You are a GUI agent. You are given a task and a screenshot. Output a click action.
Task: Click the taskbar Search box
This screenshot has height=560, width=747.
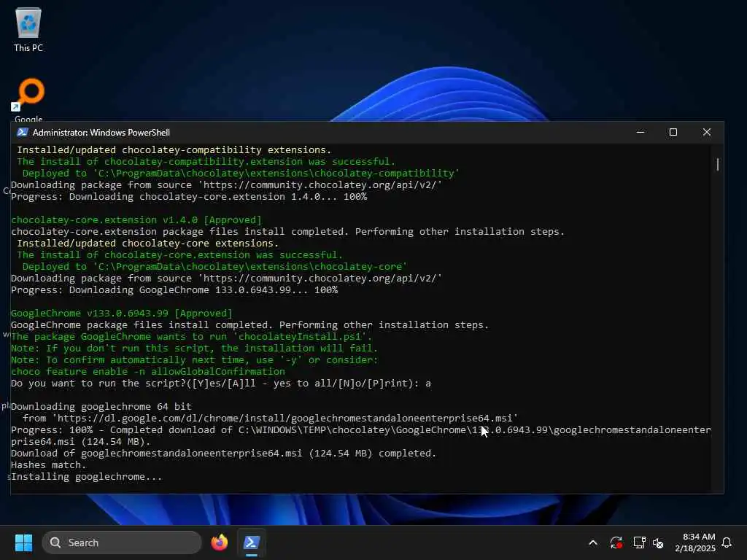coord(122,542)
